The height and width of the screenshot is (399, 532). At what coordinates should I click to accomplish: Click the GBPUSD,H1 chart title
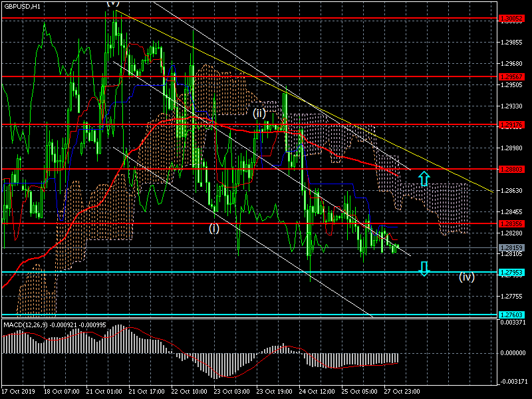point(22,6)
